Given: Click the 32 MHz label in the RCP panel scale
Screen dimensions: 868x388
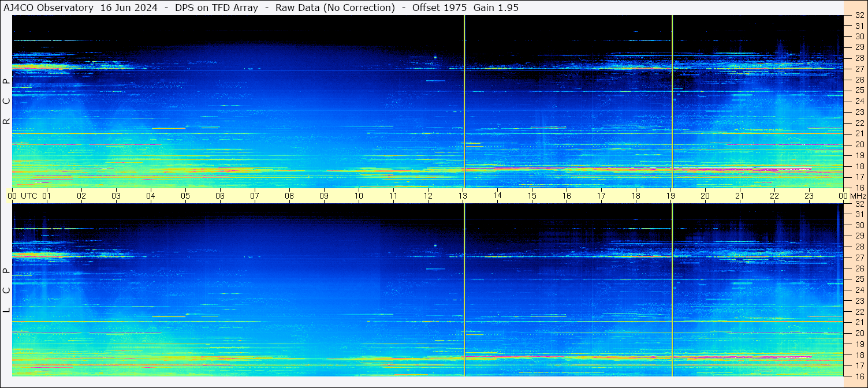Looking at the screenshot, I should (x=859, y=16).
